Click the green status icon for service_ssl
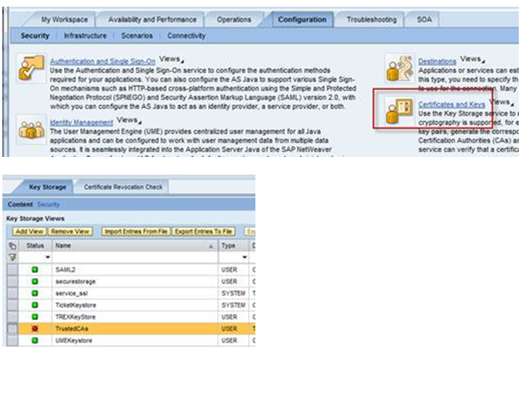The height and width of the screenshot is (397, 520). pyautogui.click(x=35, y=293)
